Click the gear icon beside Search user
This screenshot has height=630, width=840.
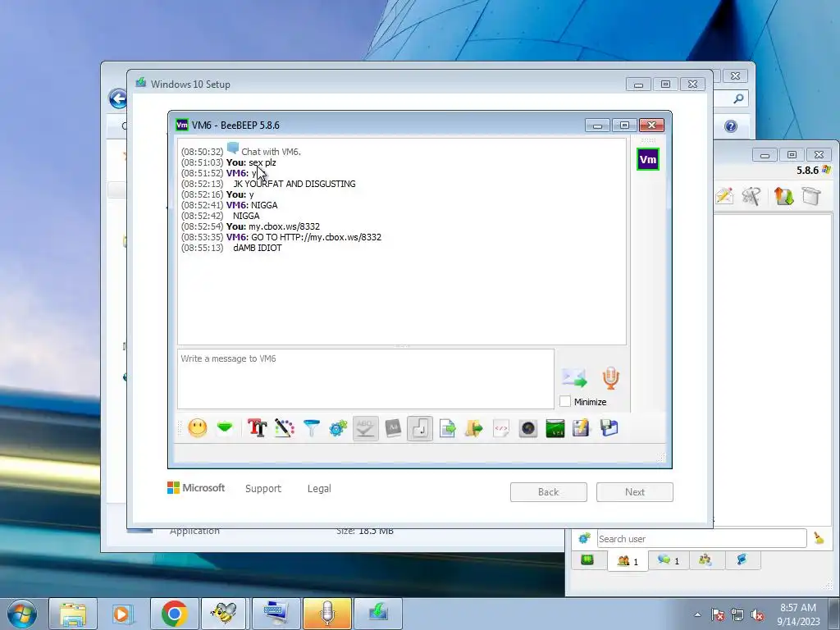(584, 538)
